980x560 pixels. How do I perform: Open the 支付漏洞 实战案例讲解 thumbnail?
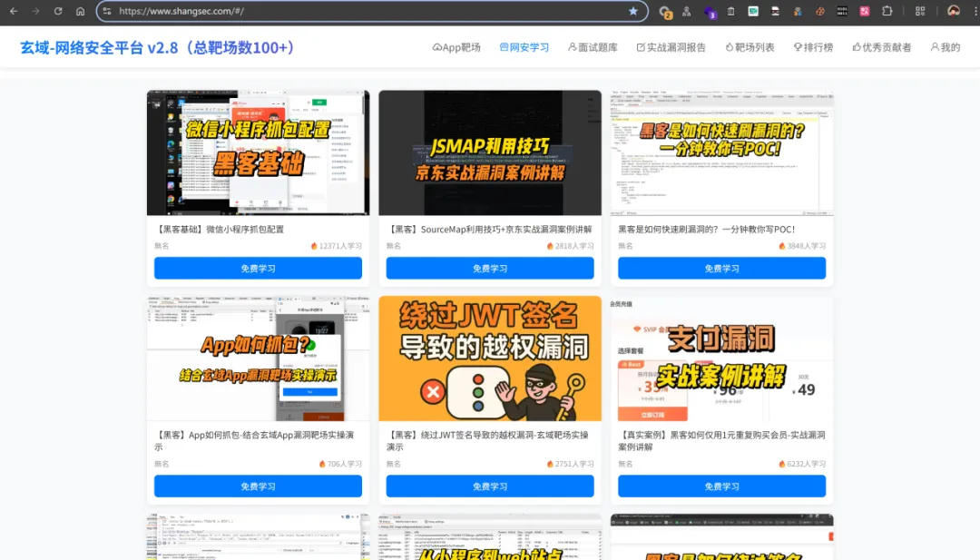(722, 359)
